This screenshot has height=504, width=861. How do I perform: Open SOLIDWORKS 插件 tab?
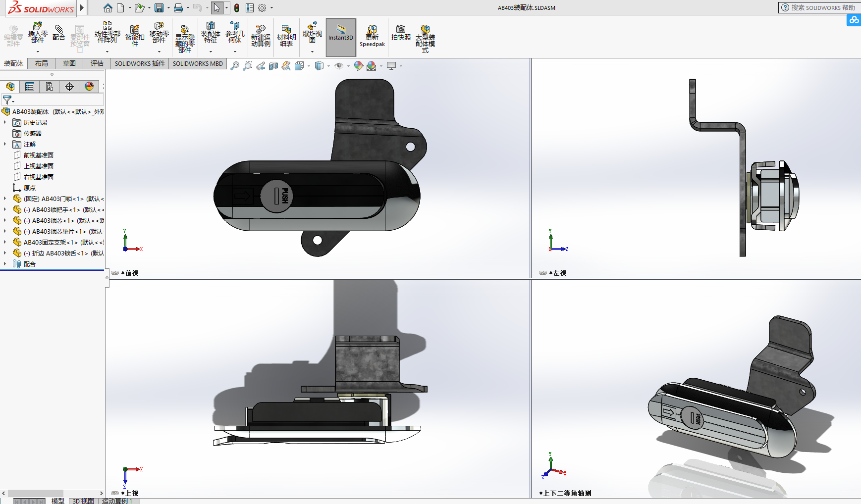point(140,63)
